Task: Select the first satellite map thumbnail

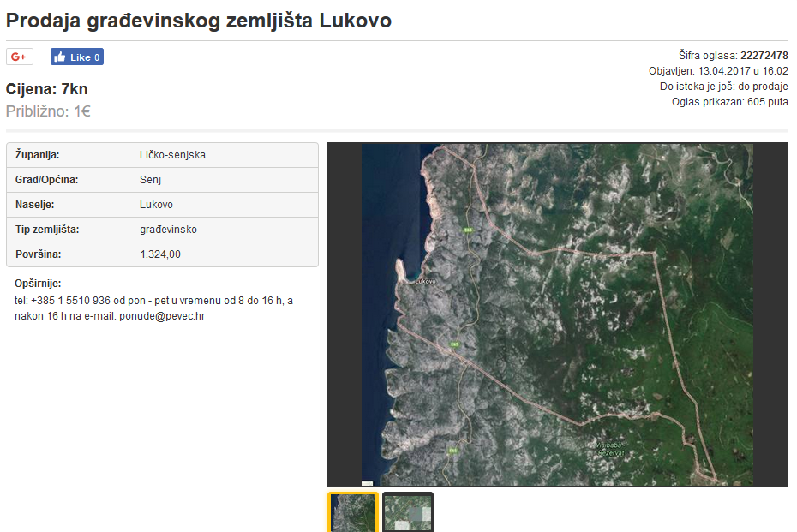Action: 352,511
